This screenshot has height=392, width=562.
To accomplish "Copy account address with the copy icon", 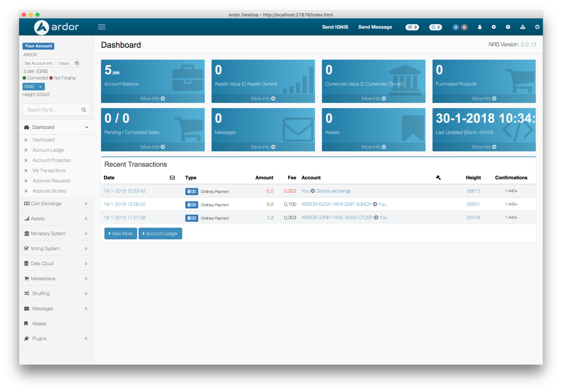I will point(77,63).
